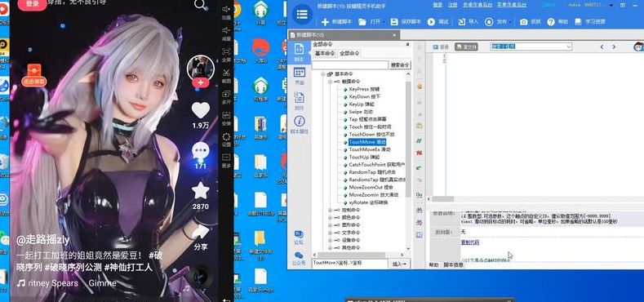Viewport: 644px width, 302px height.
Task: Click the 搜索命令 search button
Action: [400, 65]
